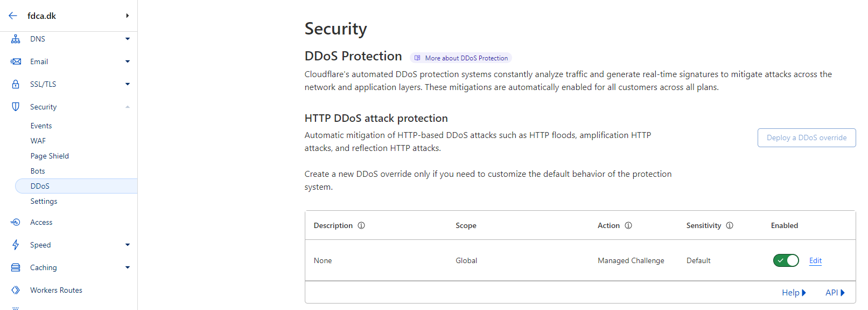Click the Security shield icon
868x310 pixels.
pyautogui.click(x=16, y=107)
